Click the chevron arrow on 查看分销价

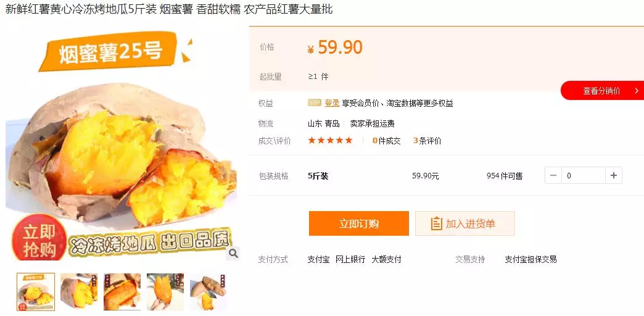637,91
